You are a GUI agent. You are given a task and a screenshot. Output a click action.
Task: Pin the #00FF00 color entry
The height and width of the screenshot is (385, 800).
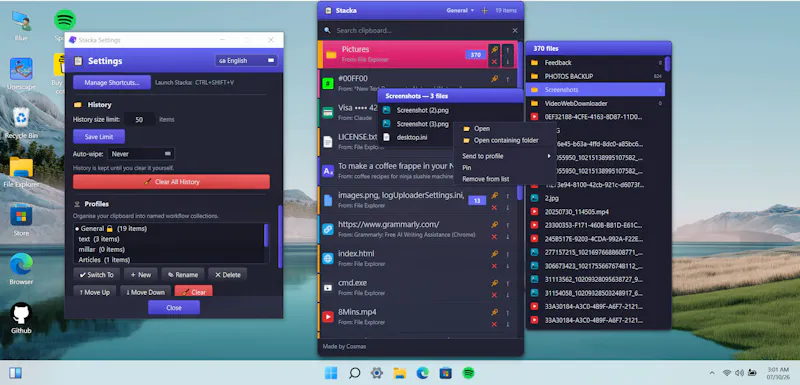coord(494,79)
